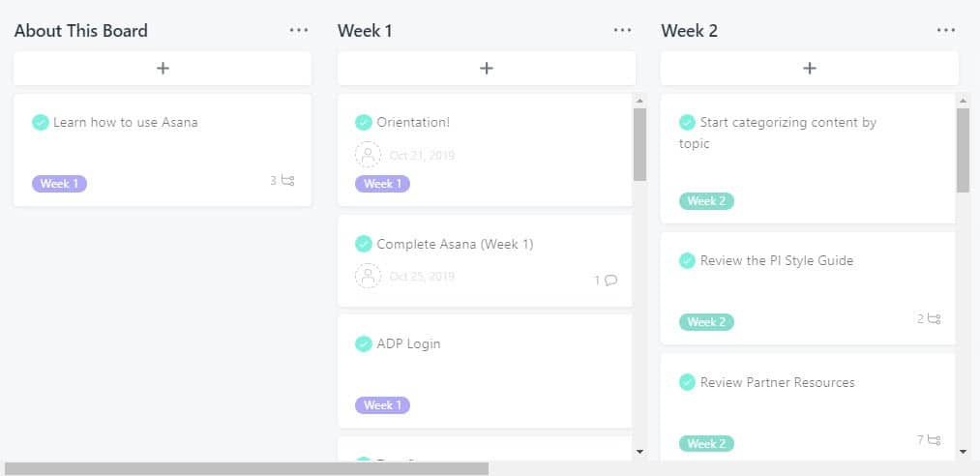980x476 pixels.
Task: Open the Review Partner Resources task card
Action: [x=808, y=407]
